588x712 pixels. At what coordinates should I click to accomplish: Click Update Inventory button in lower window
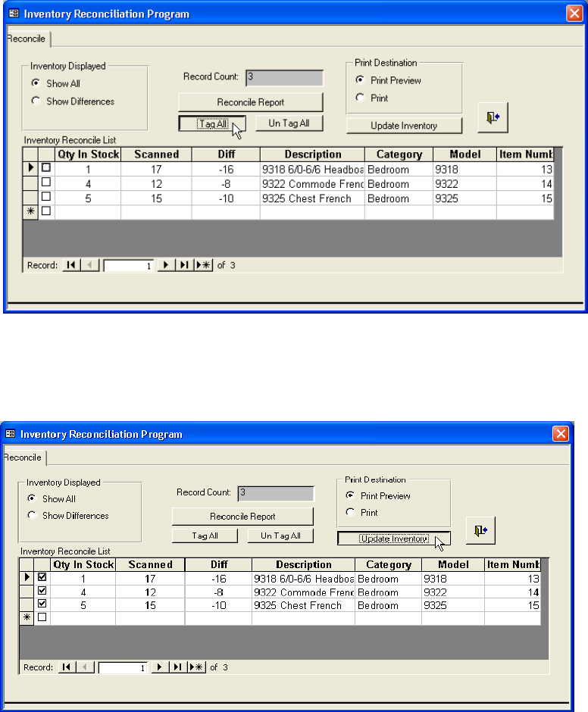pos(394,539)
